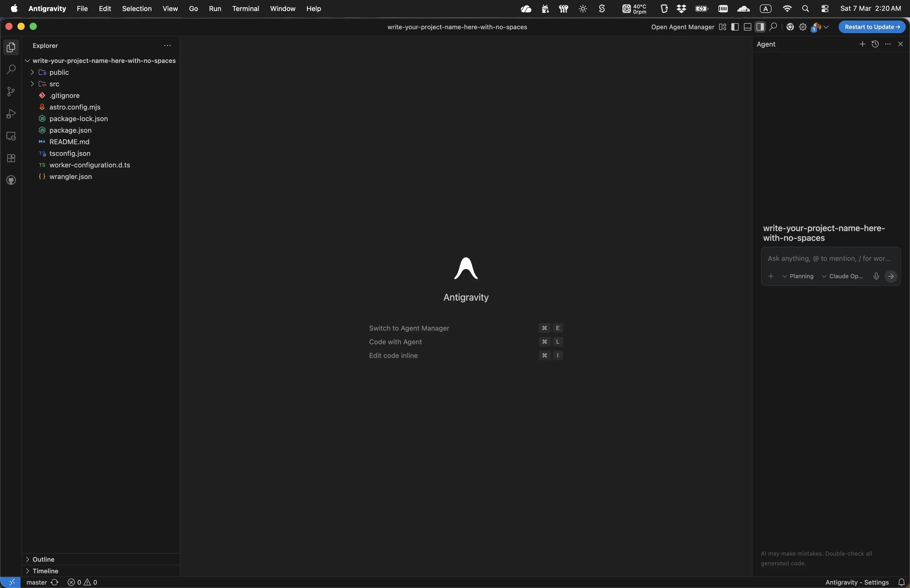Open the Terminal menu
The image size is (910, 588).
point(246,8)
